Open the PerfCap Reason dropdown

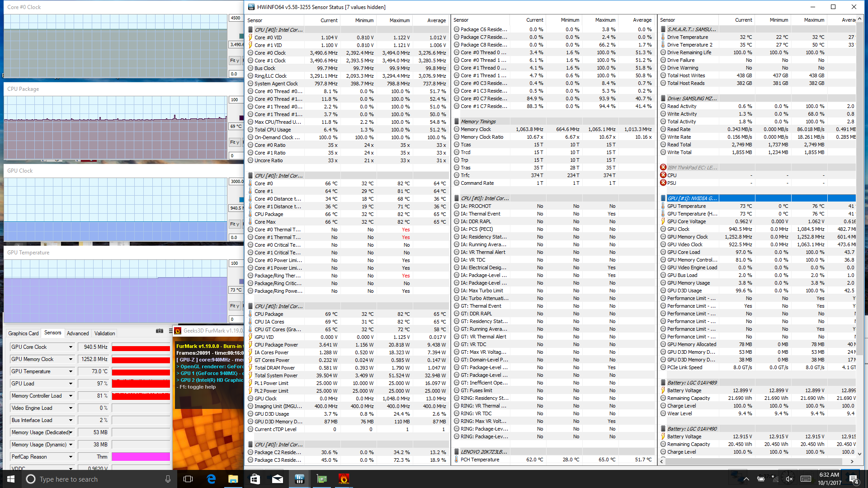point(71,457)
